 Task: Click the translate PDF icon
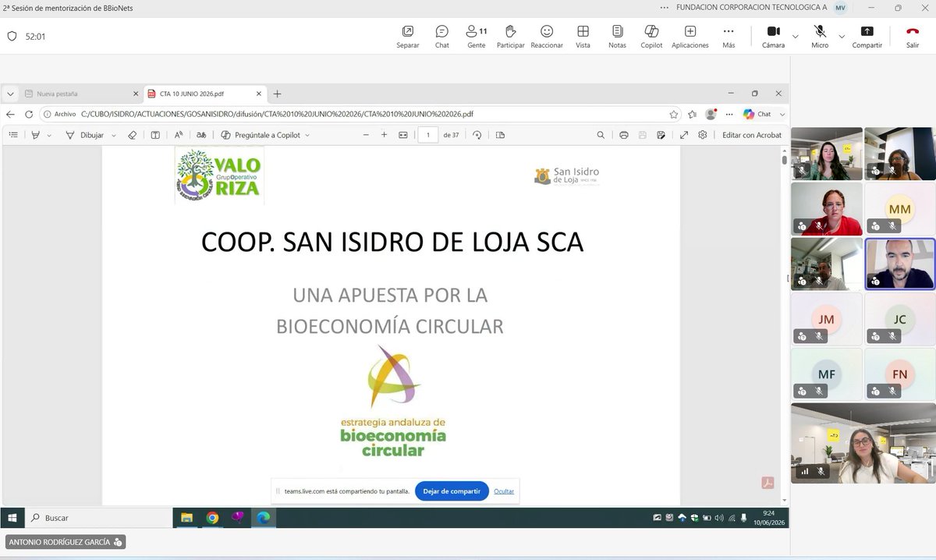pyautogui.click(x=201, y=135)
